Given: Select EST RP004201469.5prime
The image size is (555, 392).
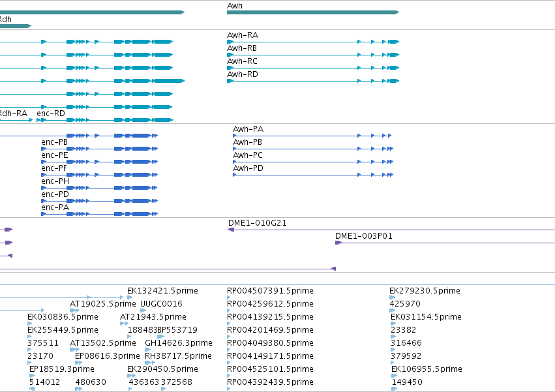Looking at the screenshot, I should click(x=271, y=331).
